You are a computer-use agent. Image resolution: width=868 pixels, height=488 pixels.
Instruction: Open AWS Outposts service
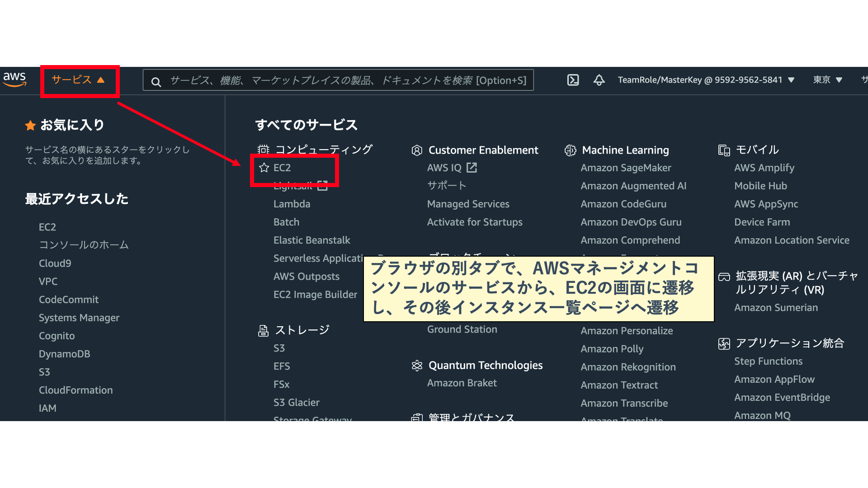(x=307, y=276)
